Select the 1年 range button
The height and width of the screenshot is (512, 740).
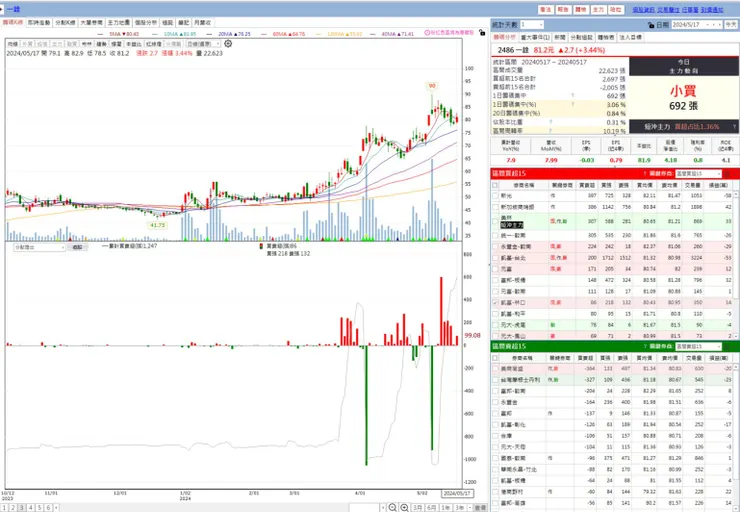446,508
